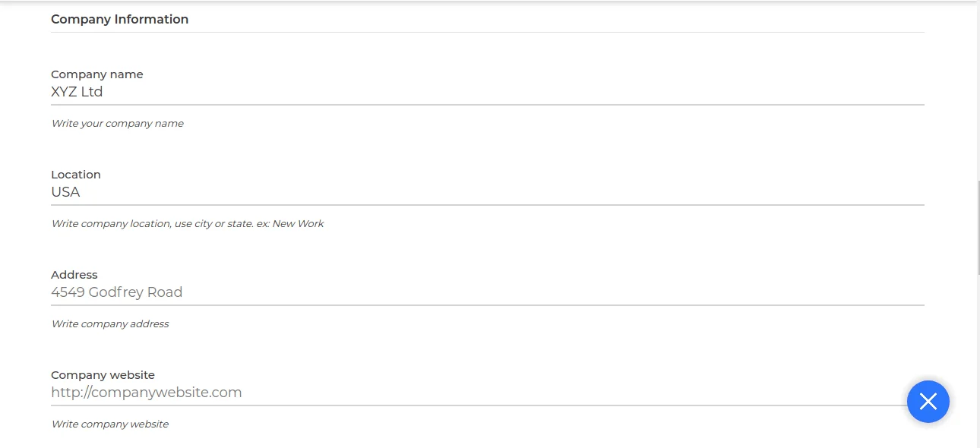This screenshot has width=980, height=448.
Task: Click the "Company name" field label
Action: point(96,74)
